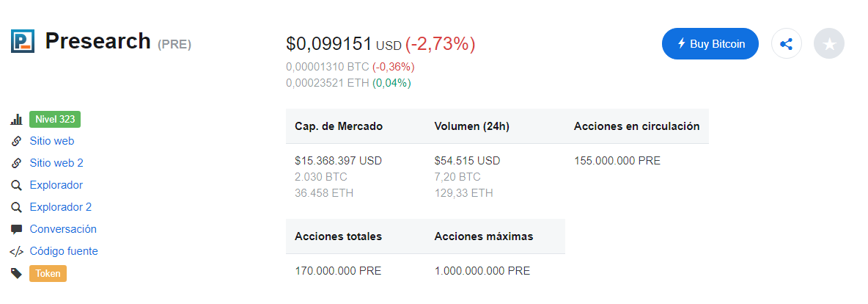The width and height of the screenshot is (868, 304).
Task: Open the Sitio web 2 link
Action: point(56,163)
